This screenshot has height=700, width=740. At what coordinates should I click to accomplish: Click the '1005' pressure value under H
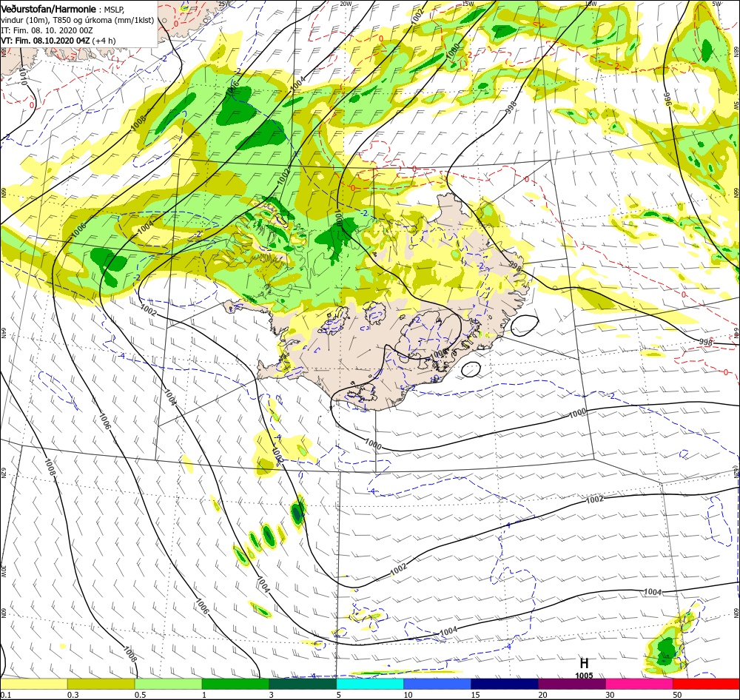click(584, 676)
